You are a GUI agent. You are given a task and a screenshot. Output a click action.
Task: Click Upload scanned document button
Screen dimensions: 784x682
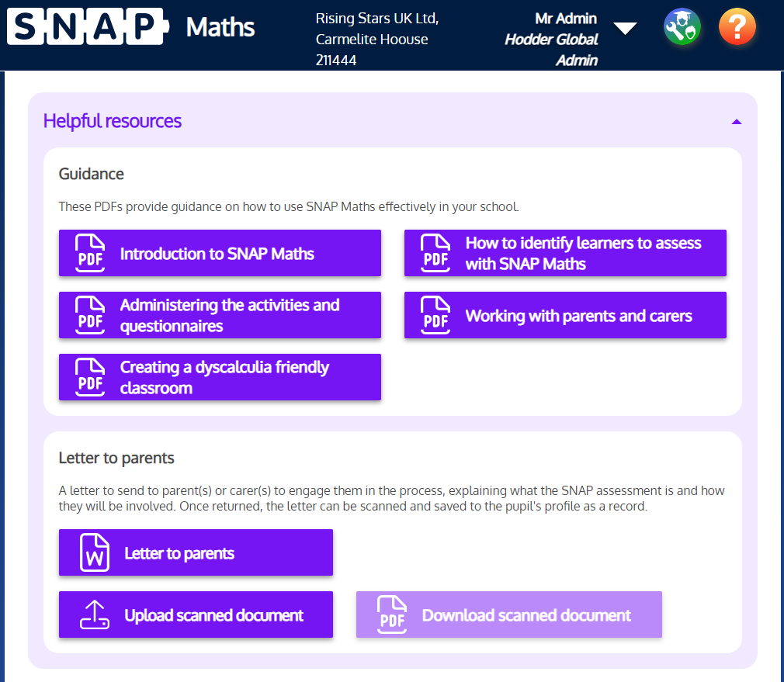[x=213, y=615]
